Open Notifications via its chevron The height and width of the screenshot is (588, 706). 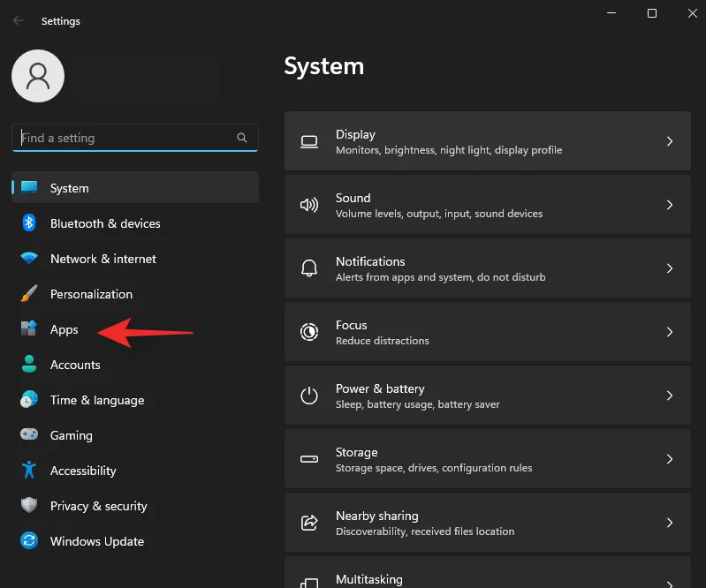point(670,268)
